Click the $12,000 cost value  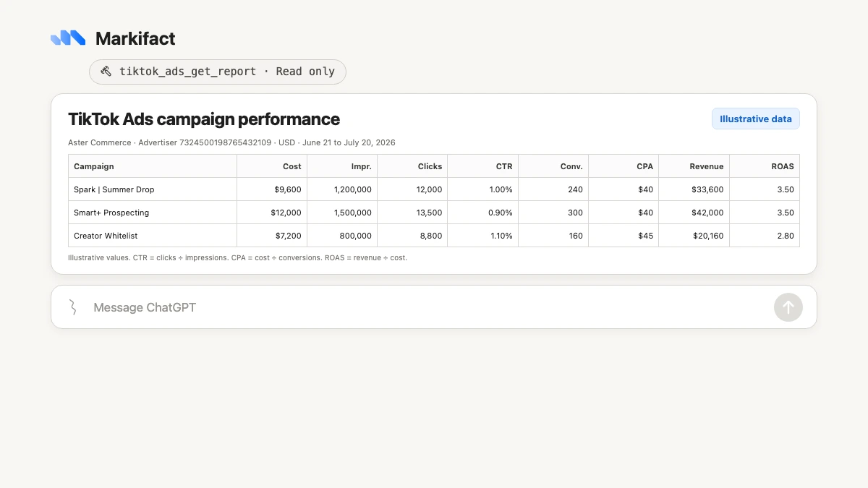point(286,213)
